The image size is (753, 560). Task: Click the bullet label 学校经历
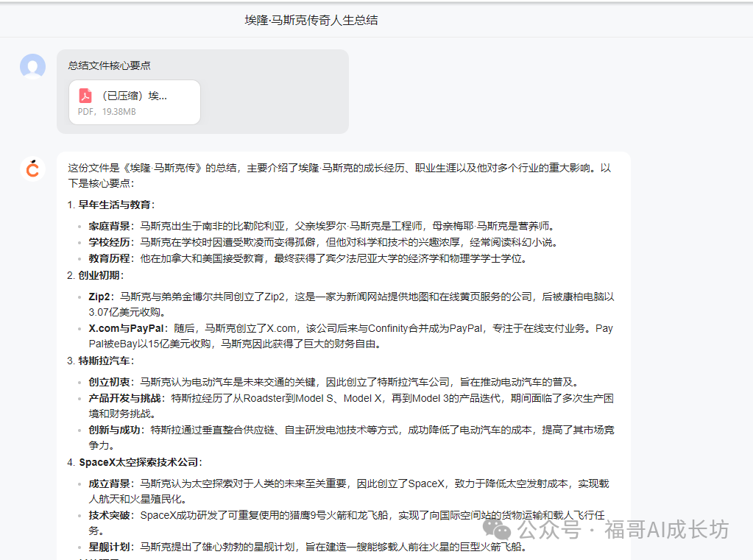110,242
